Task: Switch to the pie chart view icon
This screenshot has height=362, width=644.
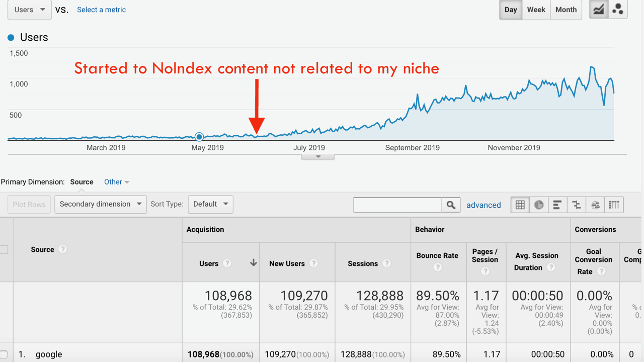Action: click(x=539, y=205)
